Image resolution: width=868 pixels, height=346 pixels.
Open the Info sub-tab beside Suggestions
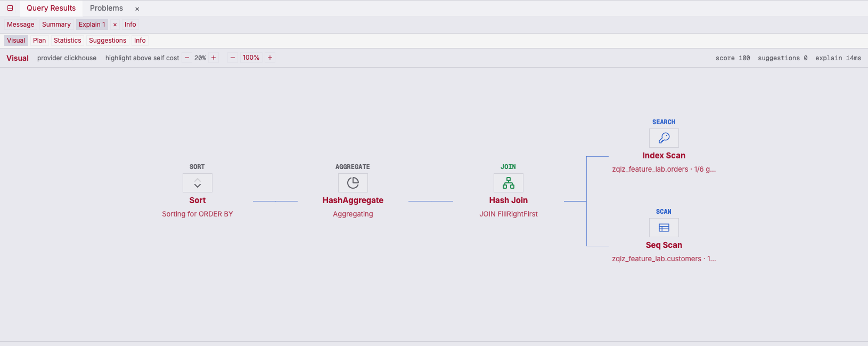pyautogui.click(x=140, y=41)
